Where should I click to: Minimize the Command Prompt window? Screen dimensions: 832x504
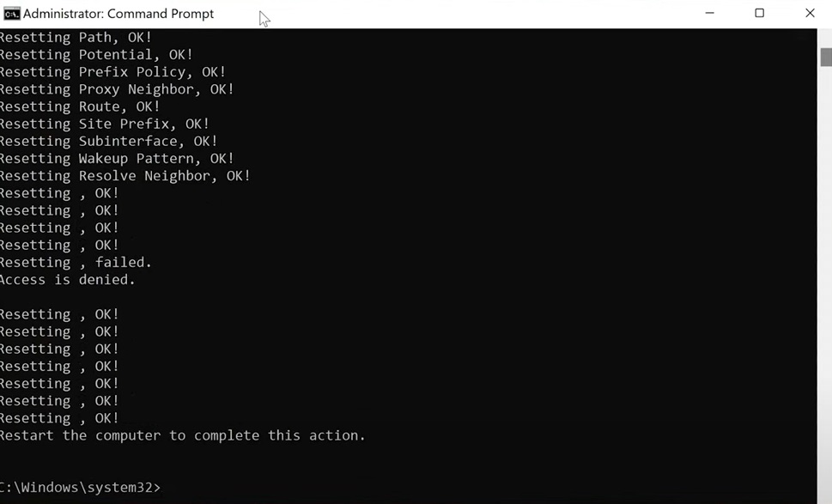(x=709, y=13)
